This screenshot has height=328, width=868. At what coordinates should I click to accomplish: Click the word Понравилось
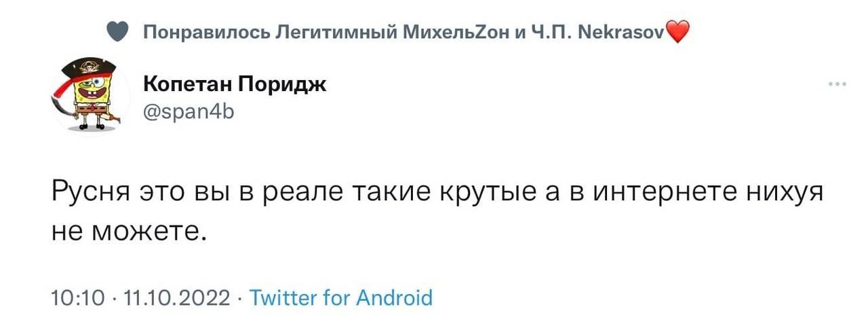pyautogui.click(x=208, y=32)
